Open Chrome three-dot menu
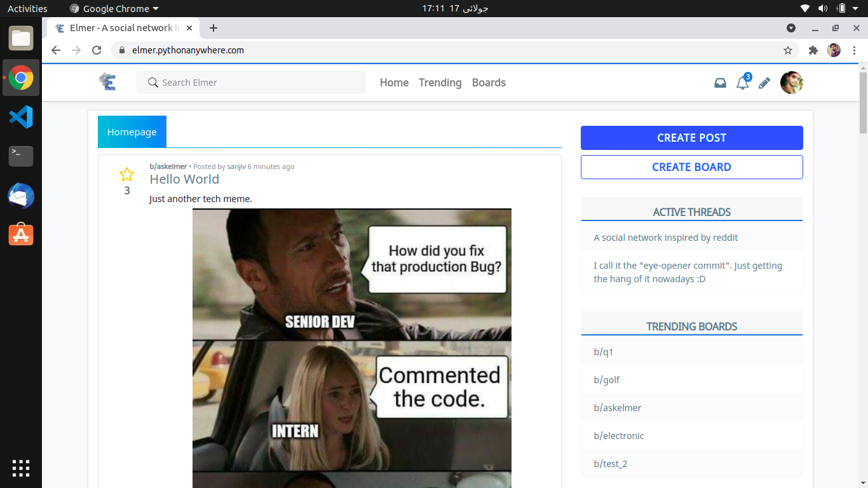868x488 pixels. pyautogui.click(x=854, y=50)
